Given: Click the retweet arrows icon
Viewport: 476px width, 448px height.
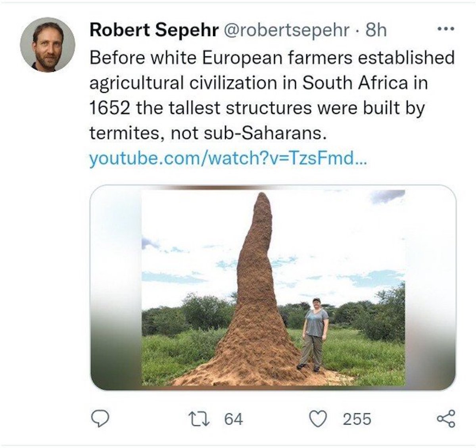Looking at the screenshot, I should [x=205, y=419].
